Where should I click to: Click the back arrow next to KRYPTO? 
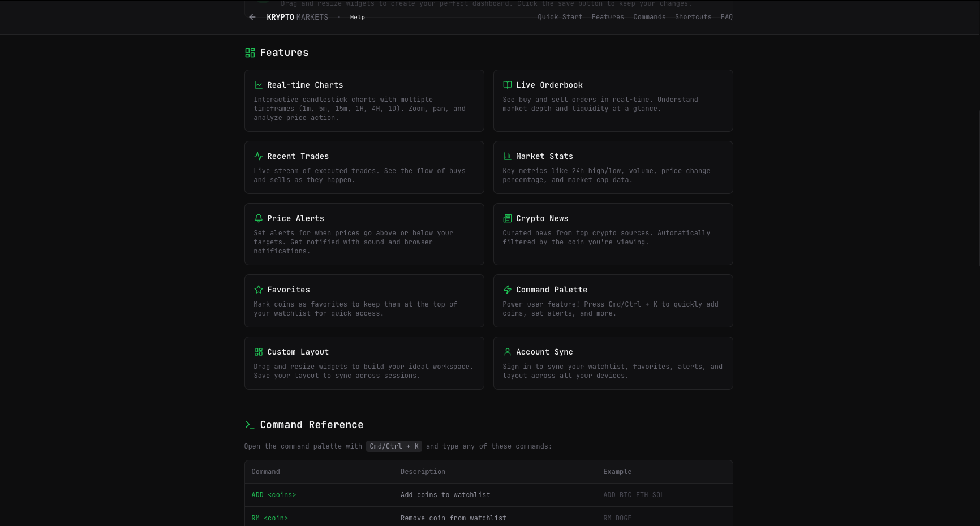(x=252, y=17)
